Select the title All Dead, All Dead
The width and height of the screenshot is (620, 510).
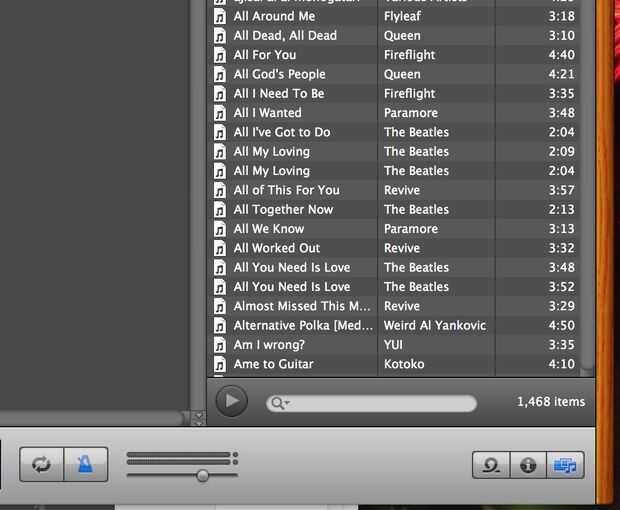[285, 36]
